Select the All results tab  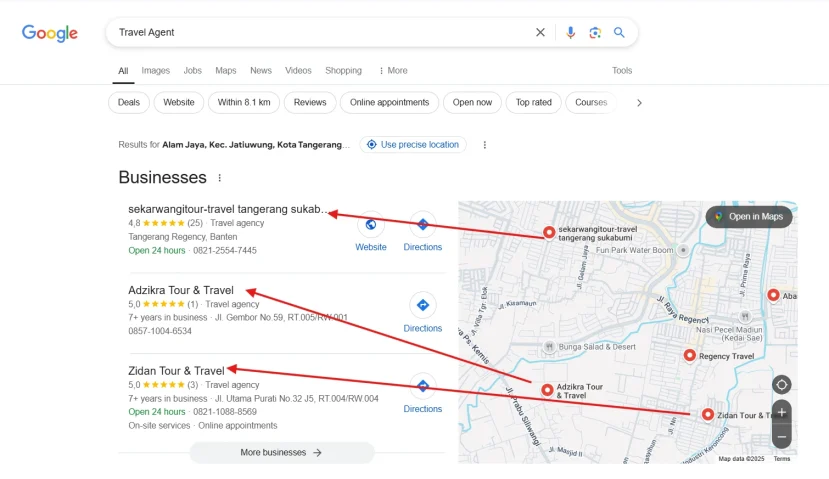[x=123, y=71]
